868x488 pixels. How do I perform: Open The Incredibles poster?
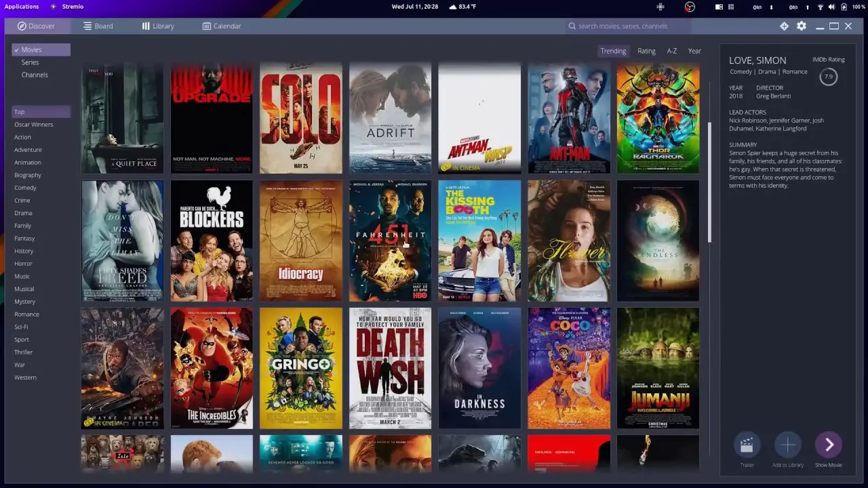212,368
